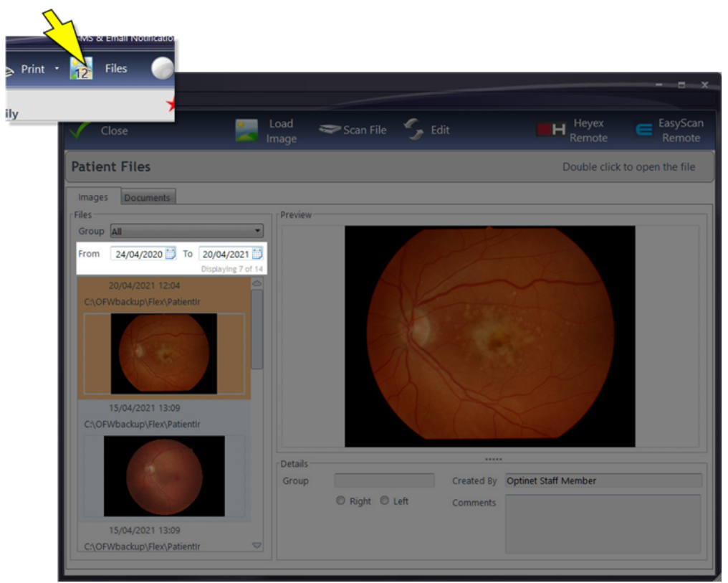The image size is (728, 583).
Task: Open the Print button
Action: pos(32,70)
